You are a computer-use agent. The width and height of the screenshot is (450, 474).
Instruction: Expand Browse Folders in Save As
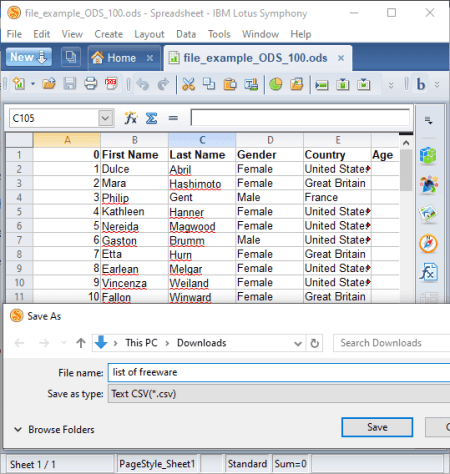tap(54, 429)
